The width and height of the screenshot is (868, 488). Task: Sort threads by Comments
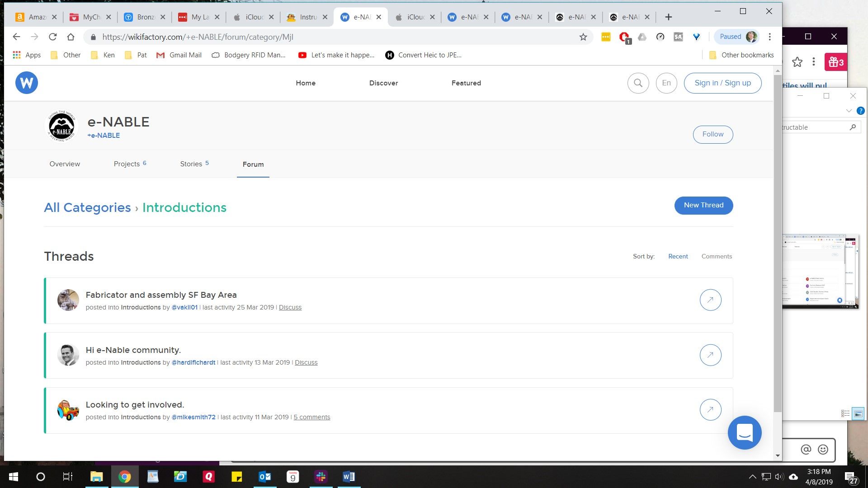[x=717, y=256]
